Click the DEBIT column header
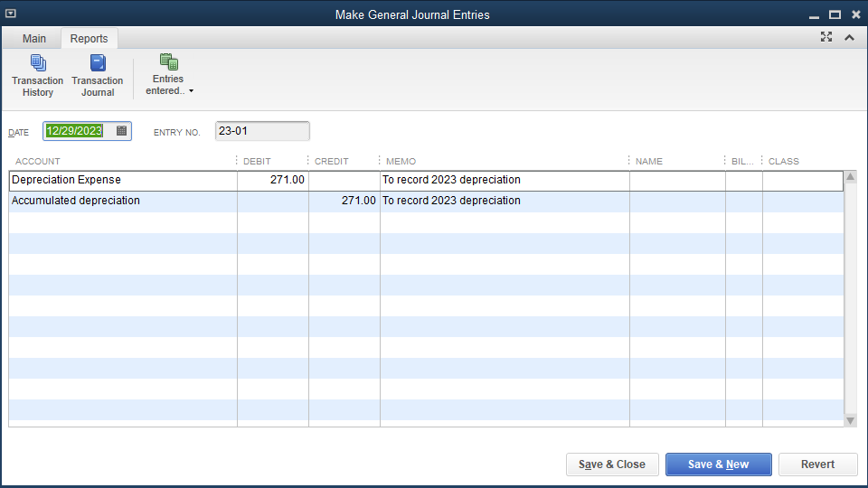The height and width of the screenshot is (488, 868). coord(257,162)
